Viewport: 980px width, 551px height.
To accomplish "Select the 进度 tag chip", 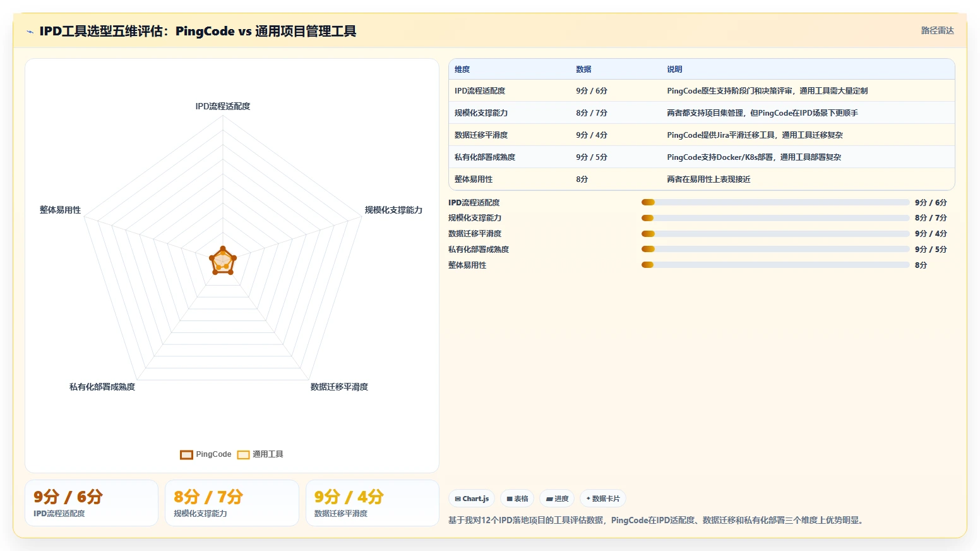I will [557, 499].
